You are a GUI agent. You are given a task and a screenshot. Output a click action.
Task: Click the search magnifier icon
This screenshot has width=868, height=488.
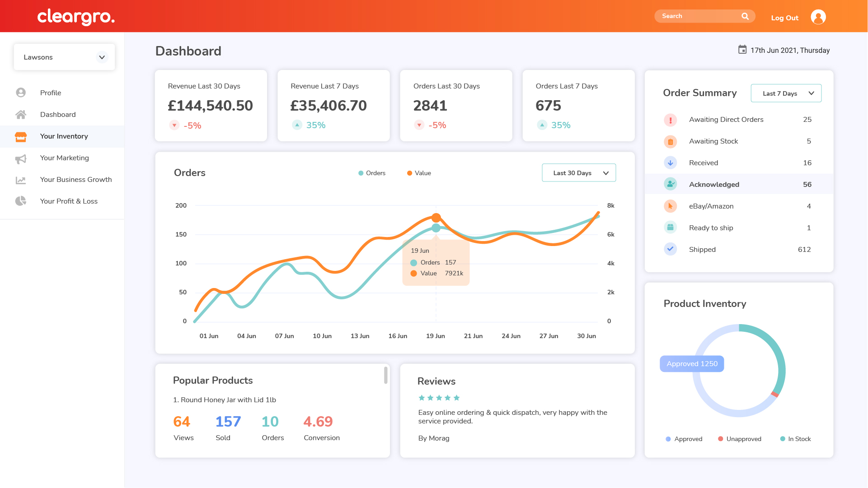pyautogui.click(x=745, y=16)
